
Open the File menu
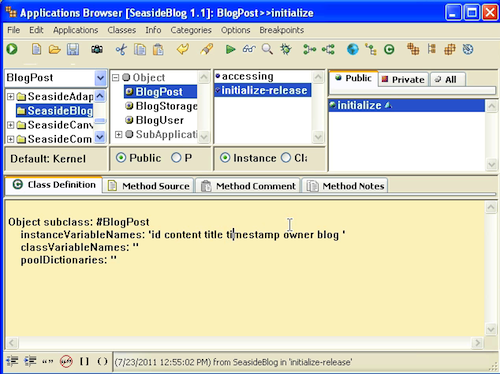click(x=14, y=30)
